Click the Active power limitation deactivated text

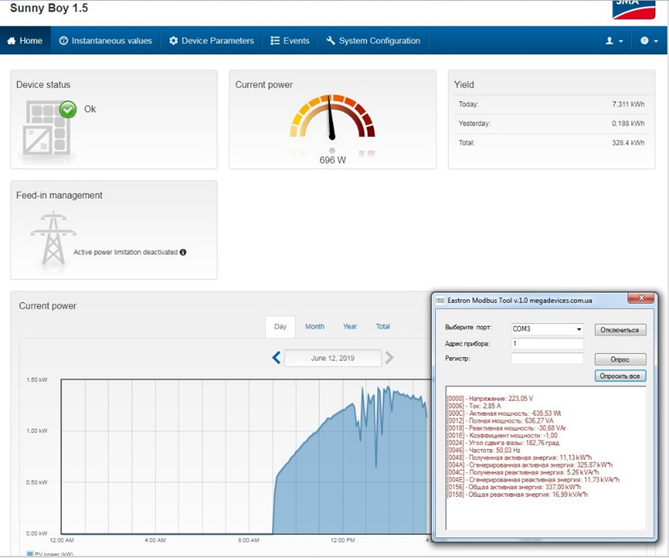[125, 252]
